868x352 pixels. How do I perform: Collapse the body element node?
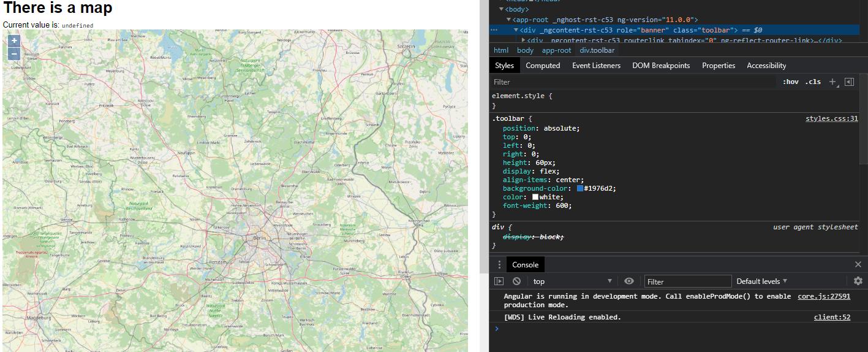click(x=502, y=9)
